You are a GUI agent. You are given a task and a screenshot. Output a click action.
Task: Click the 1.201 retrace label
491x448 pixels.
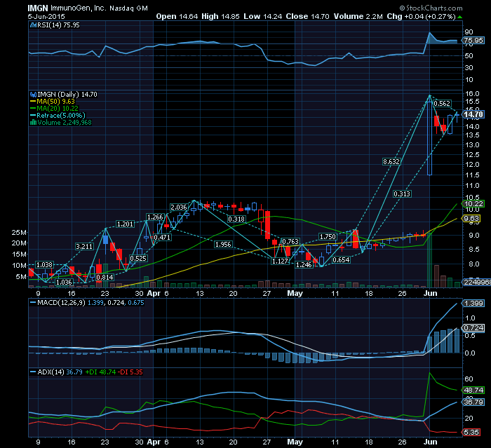(x=125, y=224)
